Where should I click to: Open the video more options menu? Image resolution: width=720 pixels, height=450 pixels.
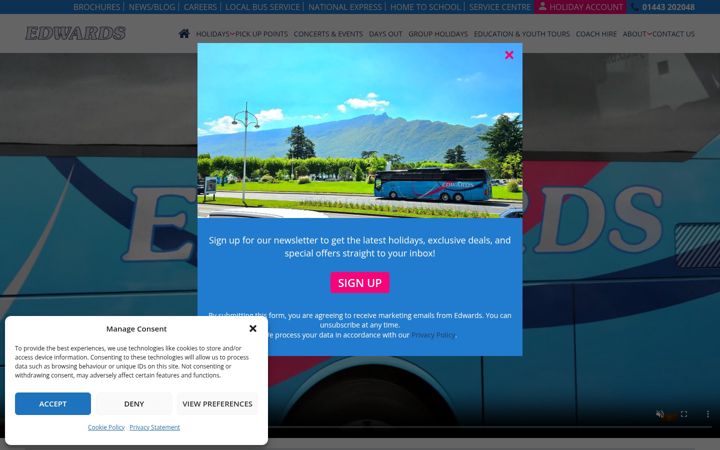[x=708, y=414]
